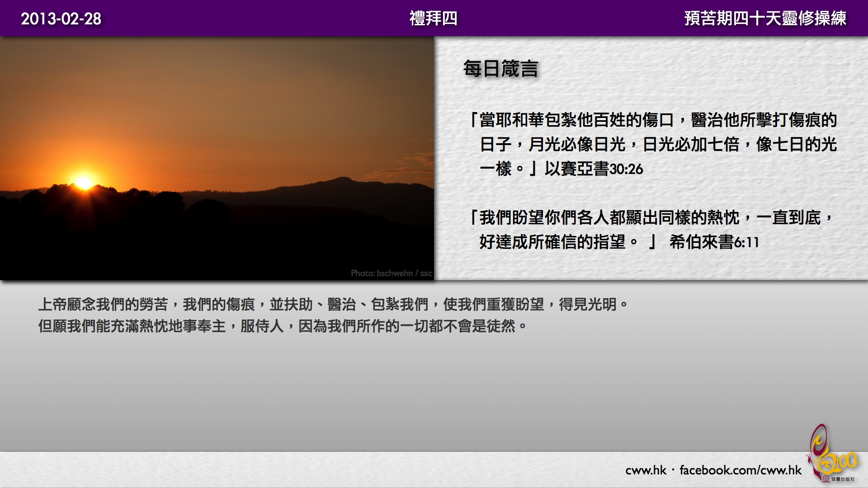Click the 以賽亞書30:26 reference
This screenshot has width=868, height=488.
pos(594,169)
